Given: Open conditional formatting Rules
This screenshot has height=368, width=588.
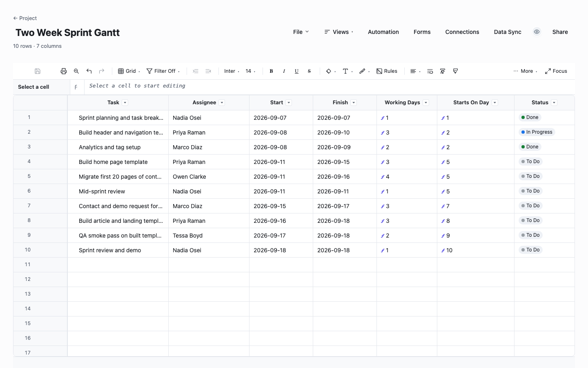Looking at the screenshot, I should click(x=387, y=71).
